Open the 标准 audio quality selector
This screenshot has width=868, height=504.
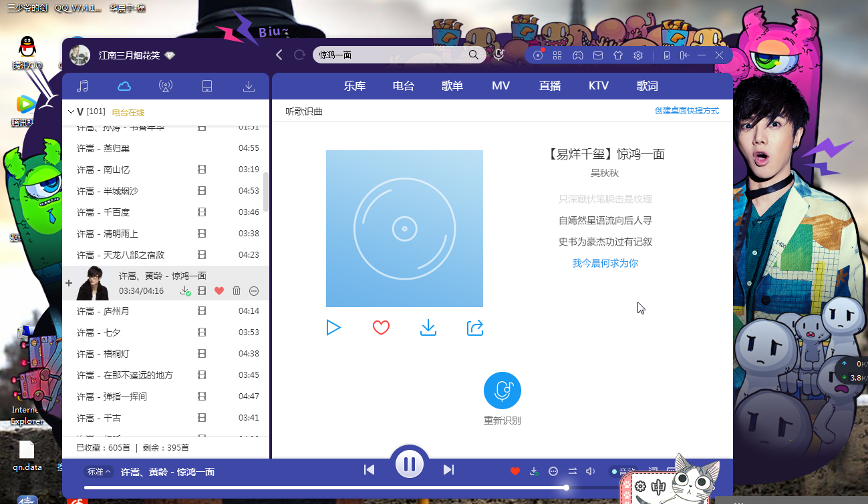[98, 471]
